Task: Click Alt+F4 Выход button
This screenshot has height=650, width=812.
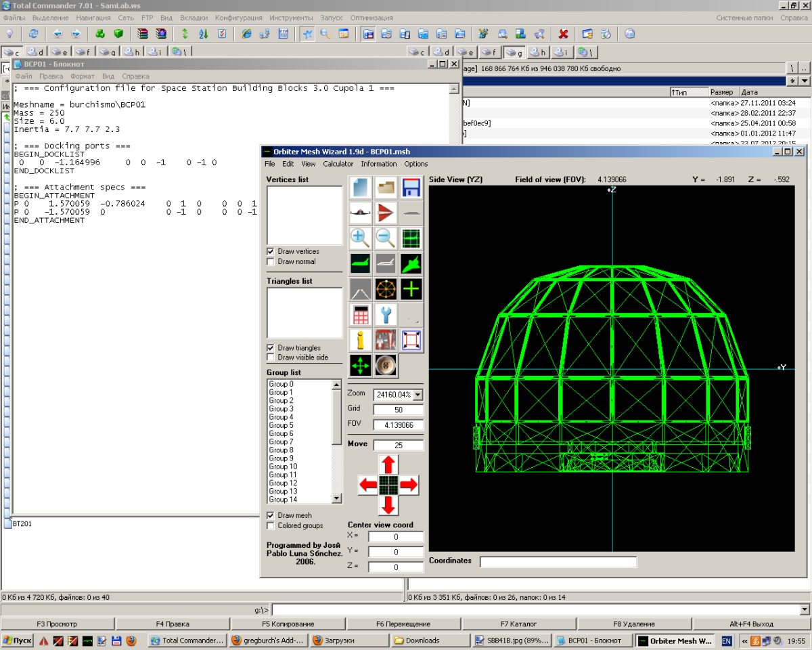Action: click(751, 624)
